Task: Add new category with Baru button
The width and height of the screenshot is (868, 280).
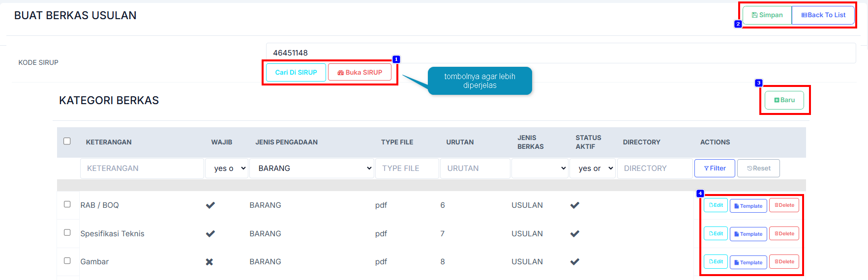Action: [784, 100]
